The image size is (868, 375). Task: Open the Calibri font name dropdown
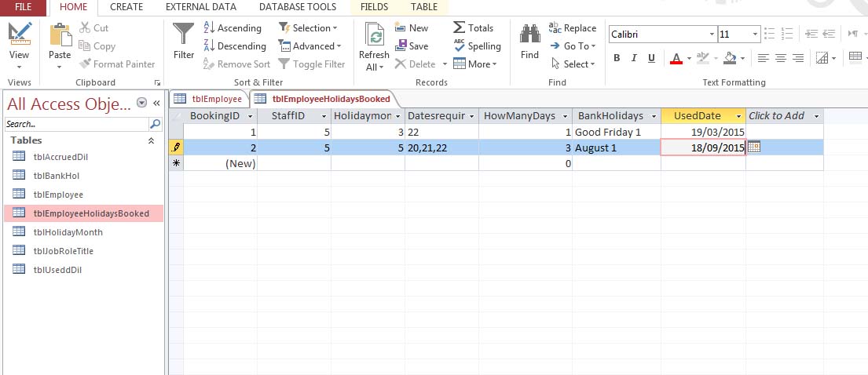tap(712, 35)
